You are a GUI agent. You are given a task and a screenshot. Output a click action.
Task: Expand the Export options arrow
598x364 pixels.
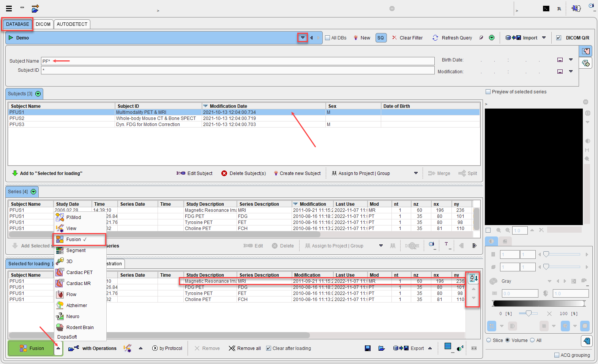pos(430,348)
